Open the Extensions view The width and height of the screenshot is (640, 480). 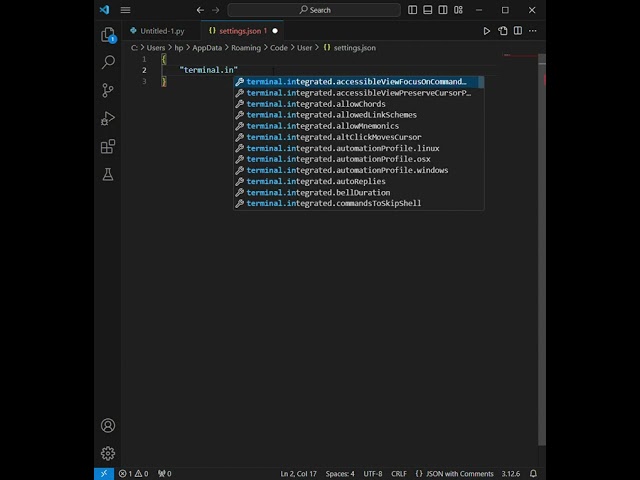click(x=108, y=147)
